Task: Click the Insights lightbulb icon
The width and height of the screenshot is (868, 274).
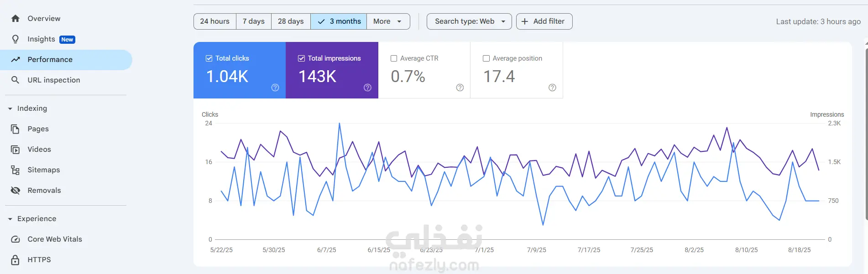Action: point(16,39)
